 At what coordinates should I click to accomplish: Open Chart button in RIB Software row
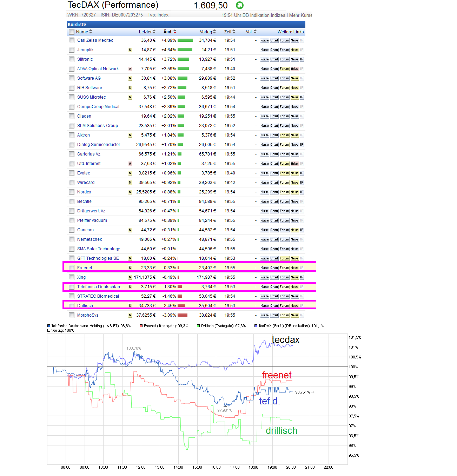point(274,88)
